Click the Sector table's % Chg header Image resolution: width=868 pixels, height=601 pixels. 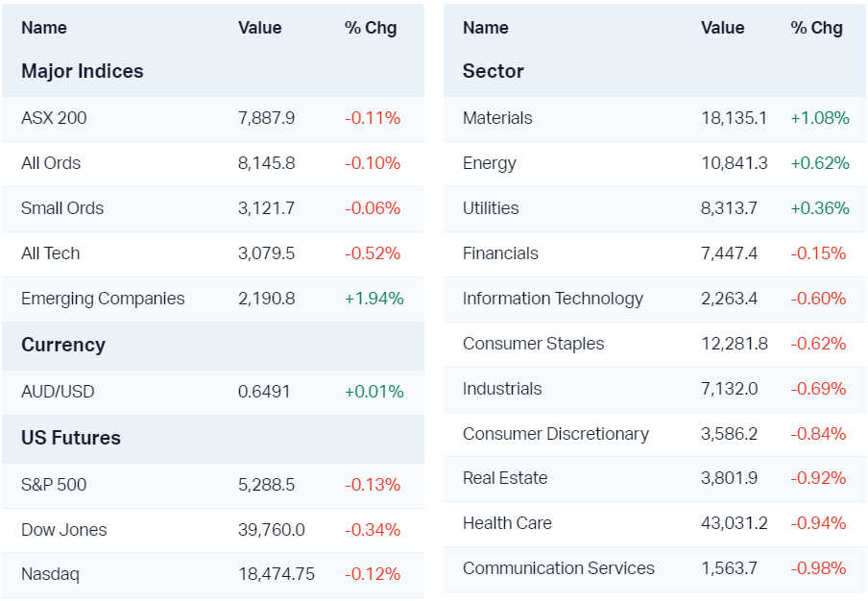click(817, 28)
